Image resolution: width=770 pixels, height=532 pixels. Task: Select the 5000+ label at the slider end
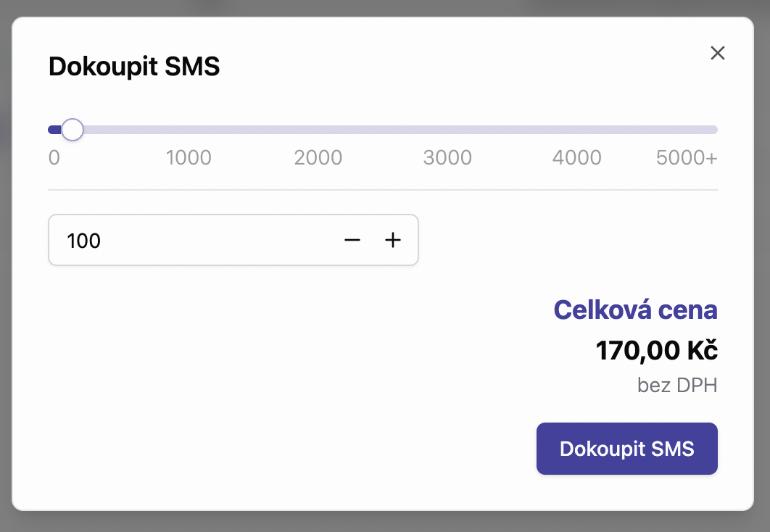(x=686, y=157)
